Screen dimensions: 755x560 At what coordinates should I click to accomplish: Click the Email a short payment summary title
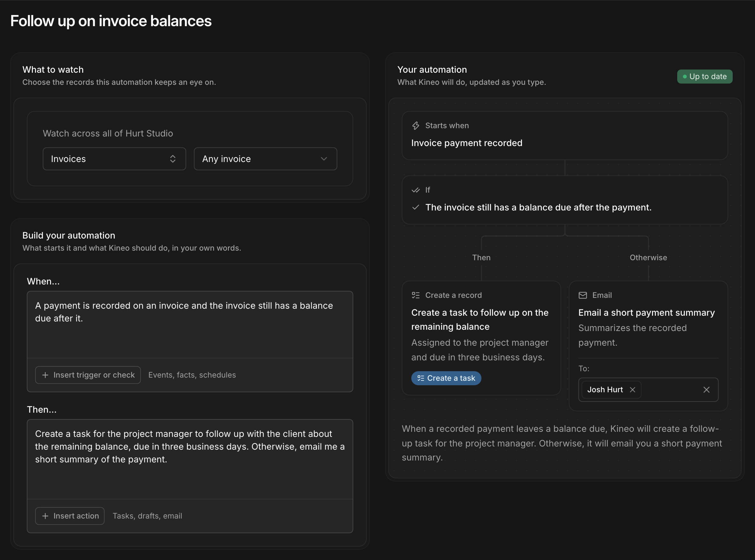click(647, 313)
